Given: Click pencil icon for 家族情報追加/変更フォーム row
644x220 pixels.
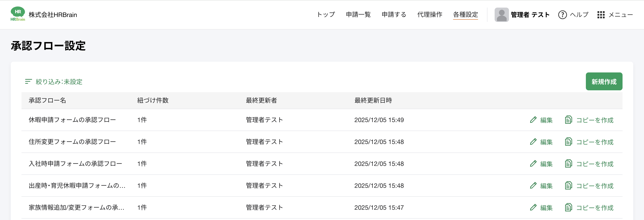Looking at the screenshot, I should (533, 207).
